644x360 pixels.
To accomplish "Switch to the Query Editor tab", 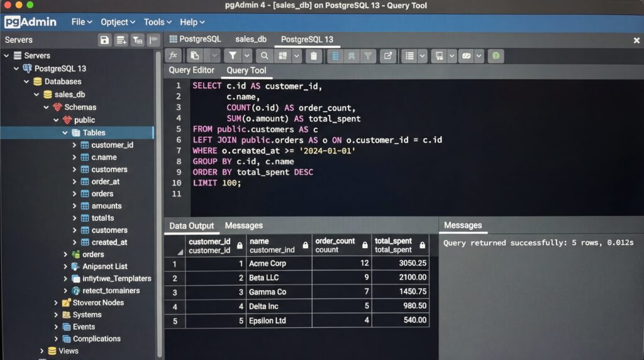I will (191, 70).
